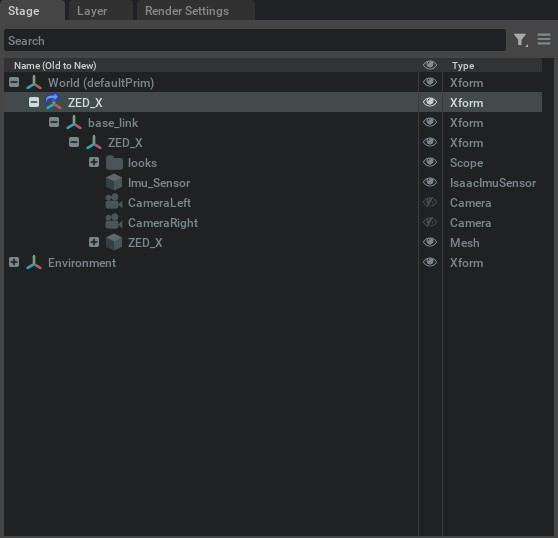Click the Imu_Sensor cube icon
This screenshot has height=538, width=558.
pos(114,183)
